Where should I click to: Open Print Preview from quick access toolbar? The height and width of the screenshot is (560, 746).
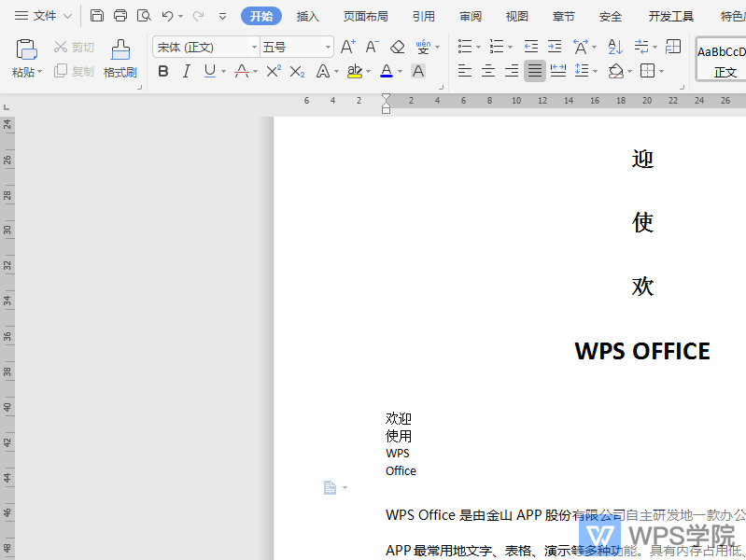(x=144, y=16)
